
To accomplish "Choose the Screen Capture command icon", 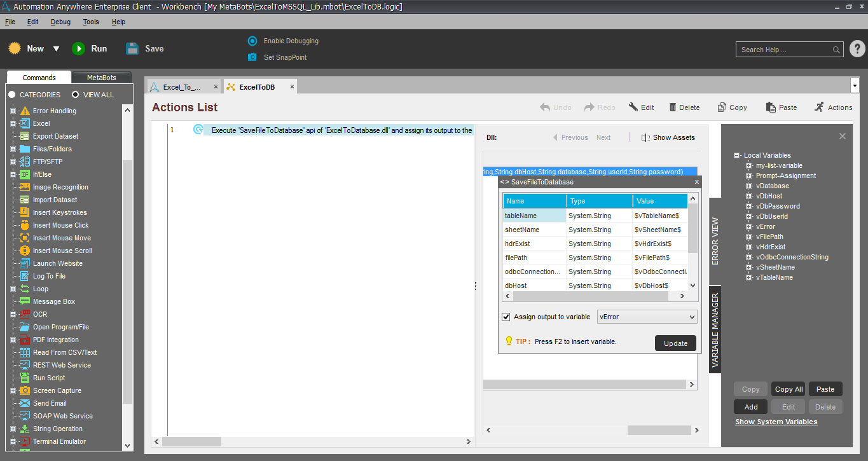I will 25,390.
